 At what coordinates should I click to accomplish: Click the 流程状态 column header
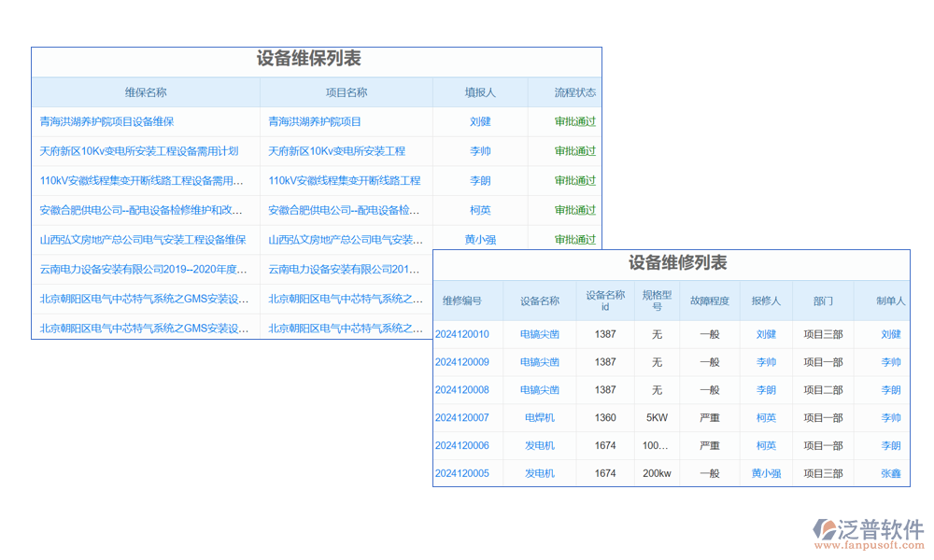click(x=574, y=92)
